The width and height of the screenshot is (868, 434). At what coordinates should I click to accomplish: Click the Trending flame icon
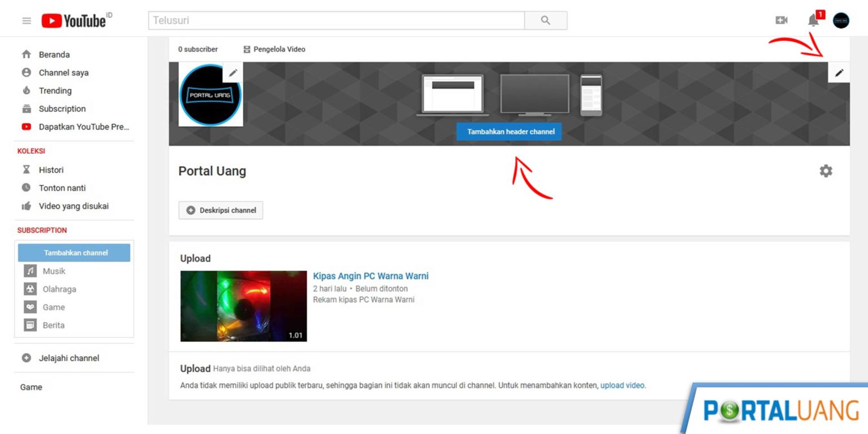point(26,90)
